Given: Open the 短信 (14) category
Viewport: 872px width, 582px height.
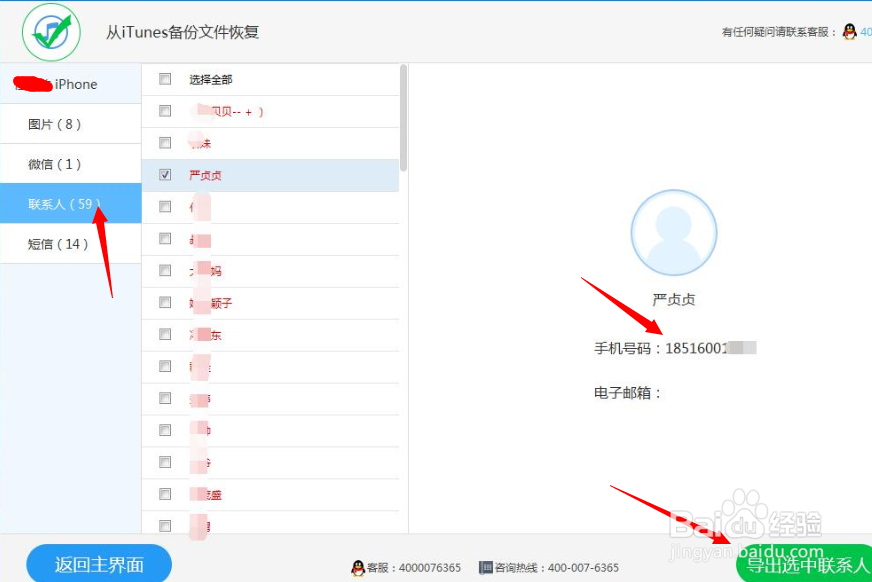Looking at the screenshot, I should point(71,243).
